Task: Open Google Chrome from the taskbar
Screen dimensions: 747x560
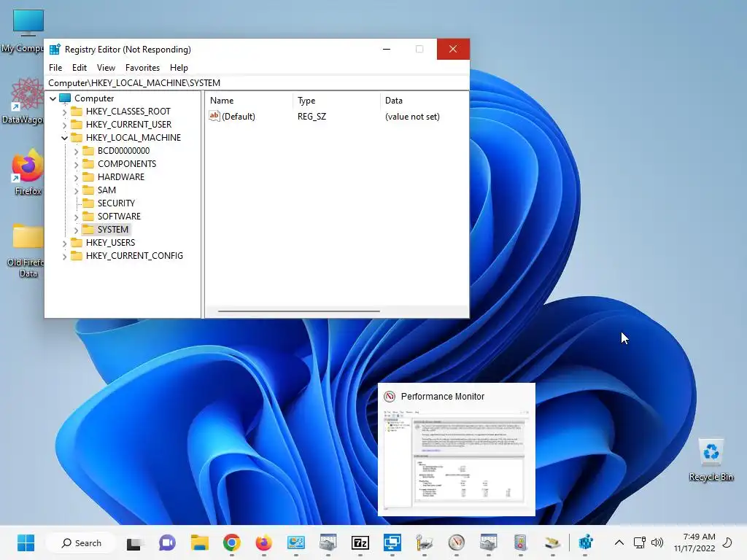Action: 231,542
